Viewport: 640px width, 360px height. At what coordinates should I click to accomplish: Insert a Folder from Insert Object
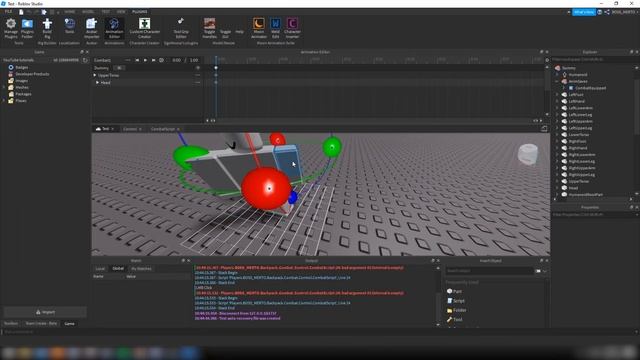pyautogui.click(x=457, y=310)
